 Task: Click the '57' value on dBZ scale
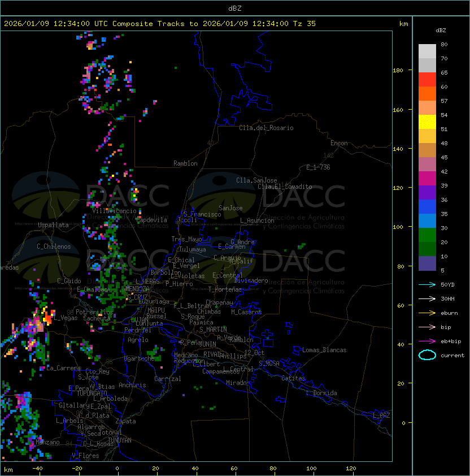[444, 101]
